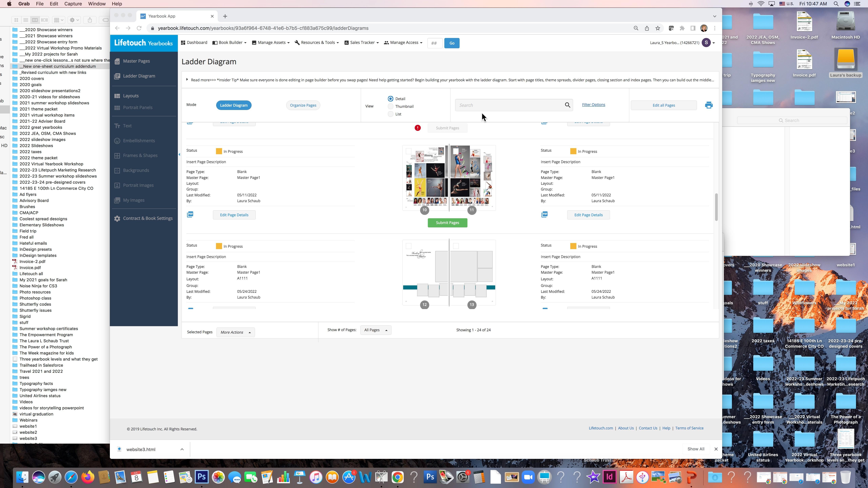The image size is (868, 488).
Task: Check the page 10 selection checkbox
Action: coord(408,151)
